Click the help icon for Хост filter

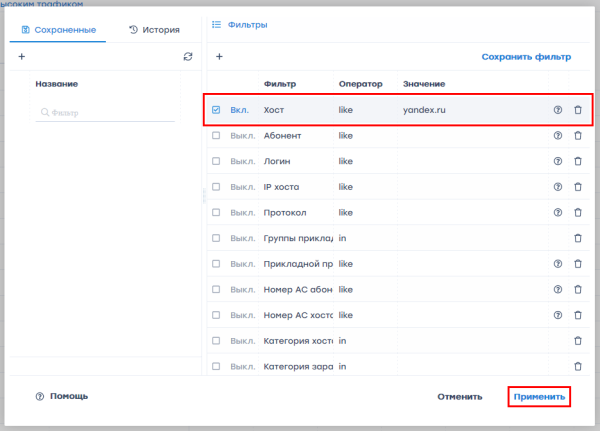(558, 109)
